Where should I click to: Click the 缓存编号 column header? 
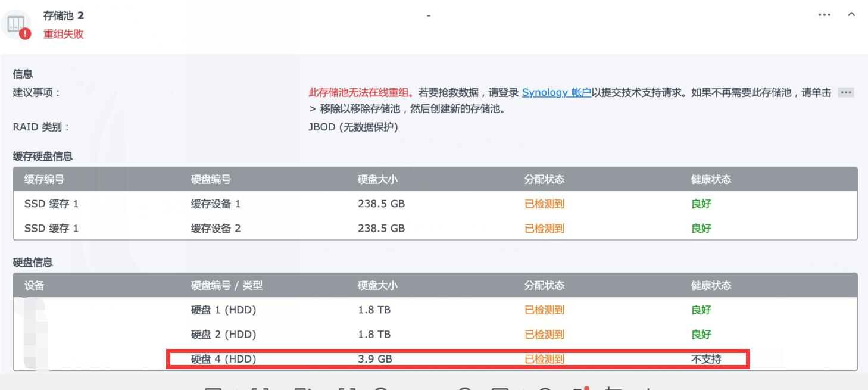[x=44, y=179]
